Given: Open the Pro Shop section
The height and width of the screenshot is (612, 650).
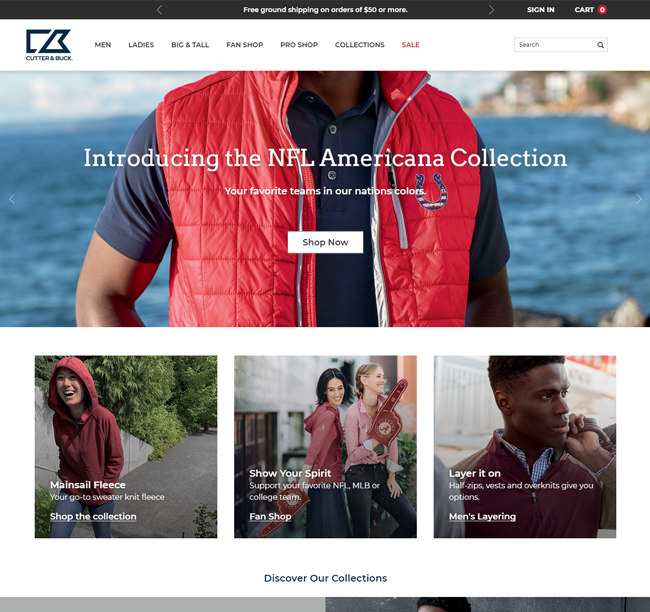Looking at the screenshot, I should click(x=299, y=45).
